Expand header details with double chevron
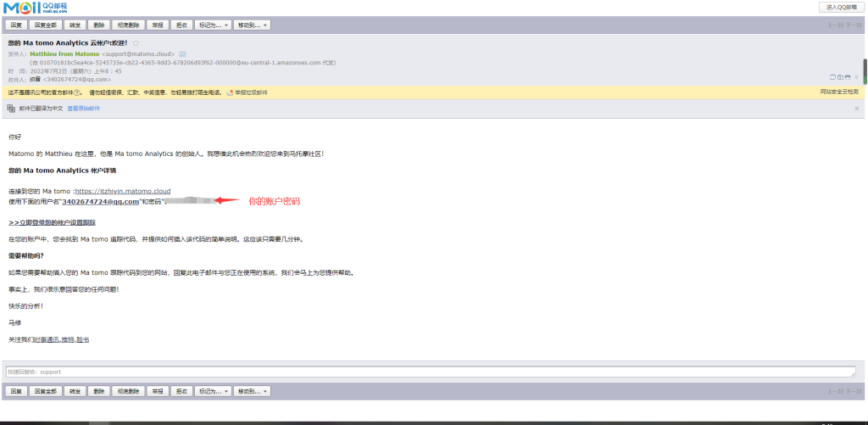This screenshot has width=868, height=425. 857,77
